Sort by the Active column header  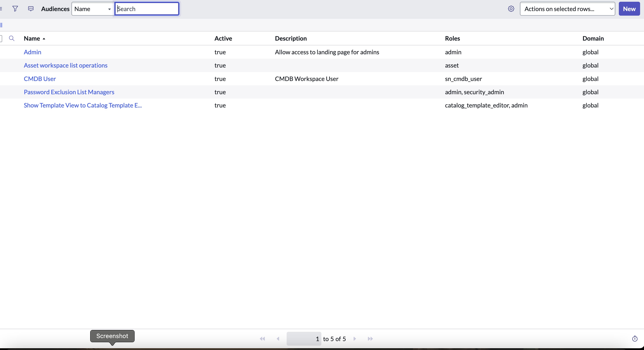(x=223, y=38)
